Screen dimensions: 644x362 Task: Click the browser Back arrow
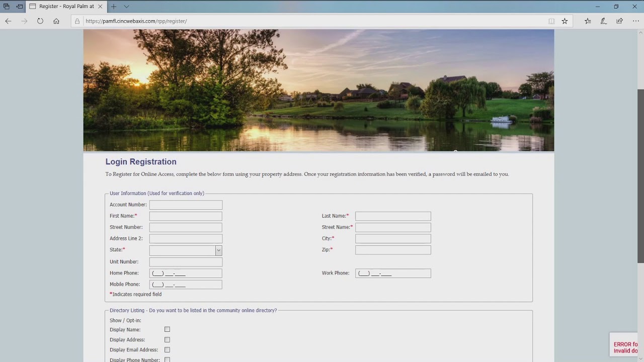(8, 21)
